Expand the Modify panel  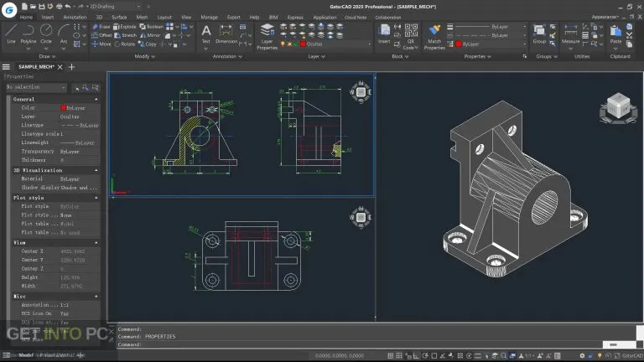144,56
